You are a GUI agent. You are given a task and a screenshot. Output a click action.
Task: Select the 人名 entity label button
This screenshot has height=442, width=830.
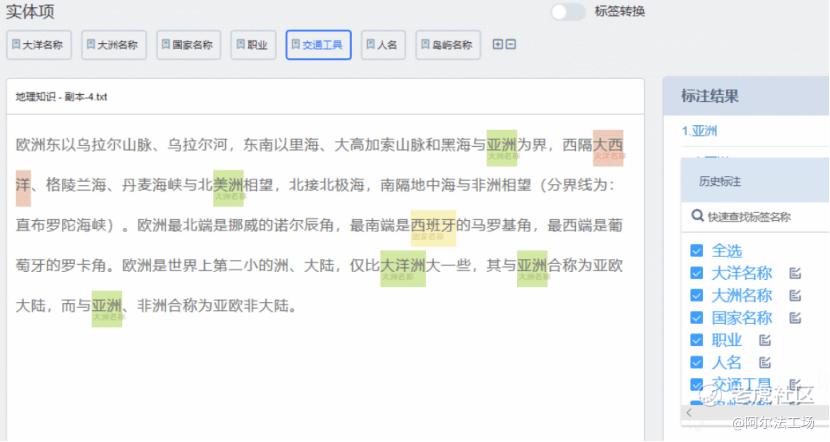click(383, 45)
